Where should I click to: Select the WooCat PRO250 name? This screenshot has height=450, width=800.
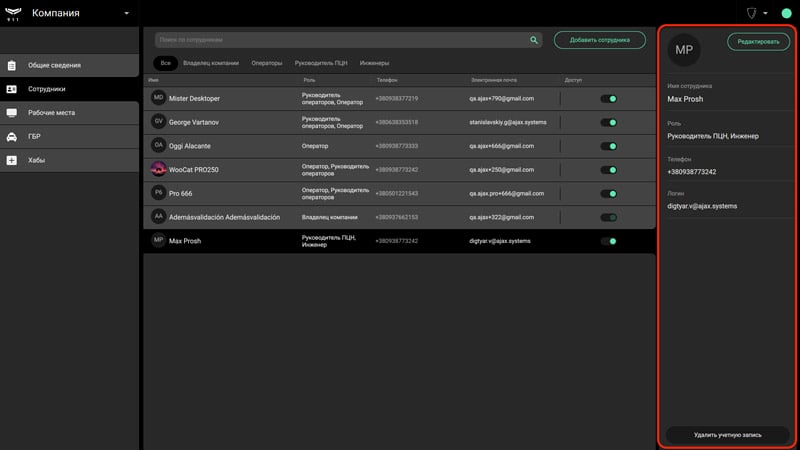click(194, 170)
